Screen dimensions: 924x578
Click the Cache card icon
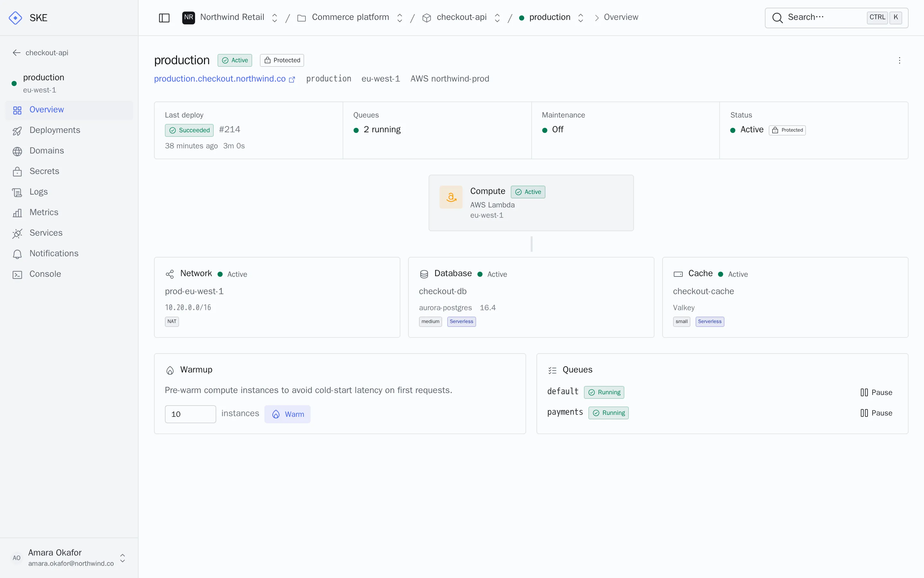pyautogui.click(x=678, y=274)
